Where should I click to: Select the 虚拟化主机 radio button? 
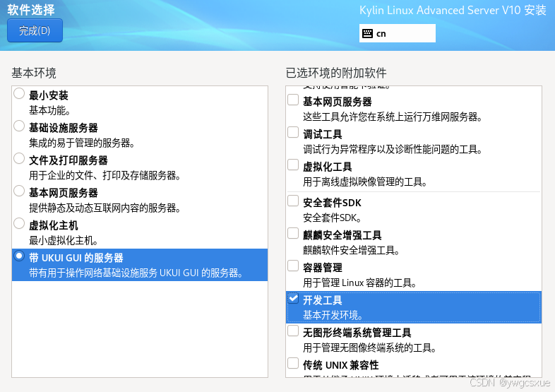[19, 224]
